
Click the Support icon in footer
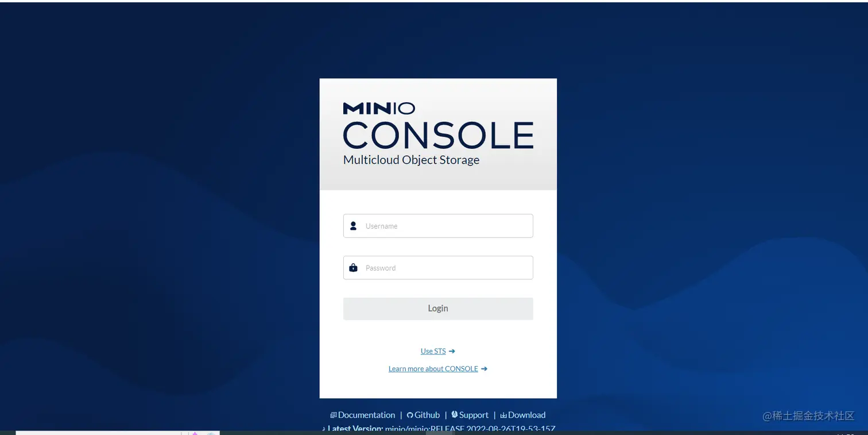point(455,414)
